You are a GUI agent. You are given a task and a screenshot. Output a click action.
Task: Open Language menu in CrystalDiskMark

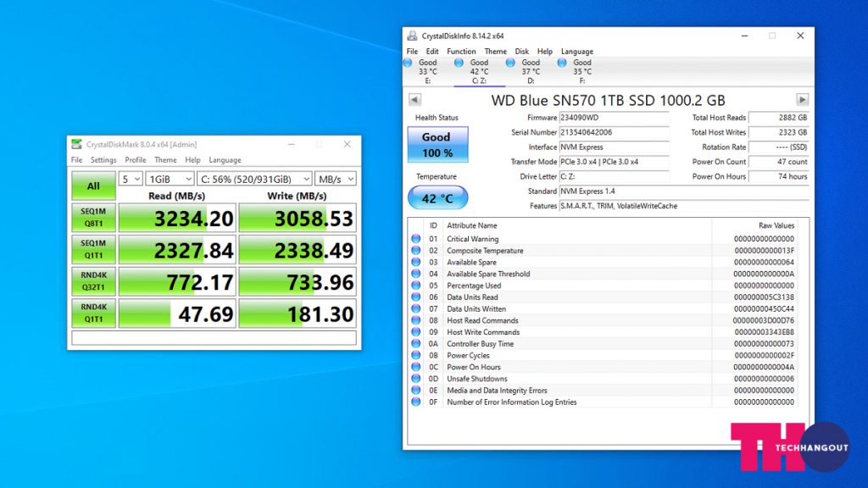(x=225, y=160)
